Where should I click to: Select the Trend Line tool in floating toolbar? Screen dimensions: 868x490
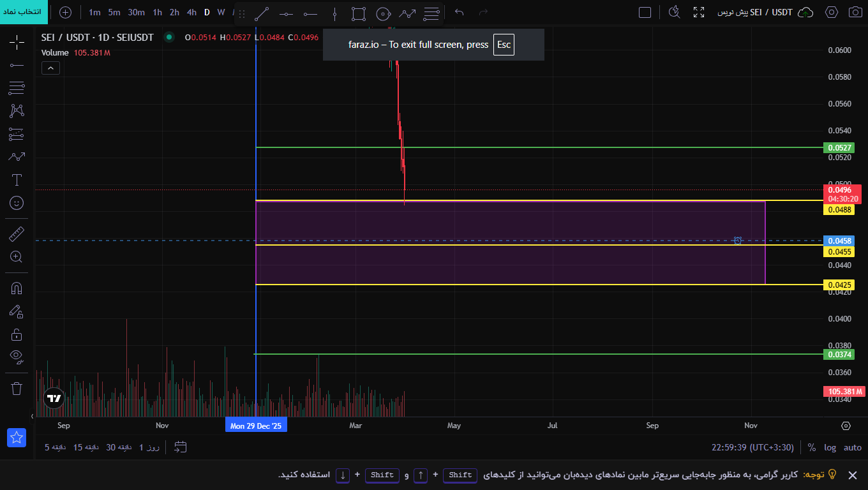point(262,13)
